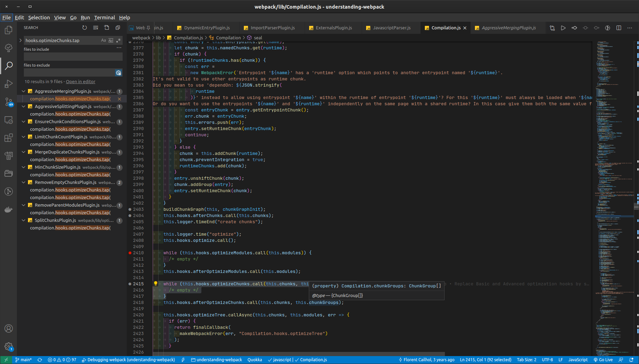The height and width of the screenshot is (364, 639).
Task: Click the red breakpoint on line 2410
Action: pyautogui.click(x=130, y=253)
